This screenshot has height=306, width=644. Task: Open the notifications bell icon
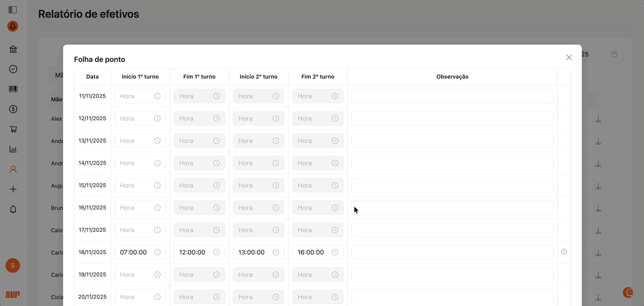(x=13, y=209)
